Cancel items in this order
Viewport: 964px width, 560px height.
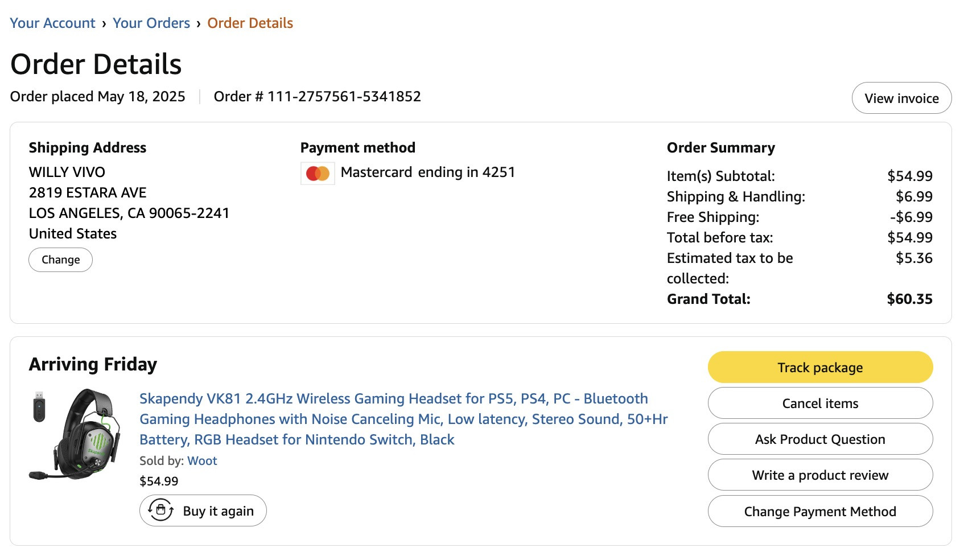click(820, 403)
